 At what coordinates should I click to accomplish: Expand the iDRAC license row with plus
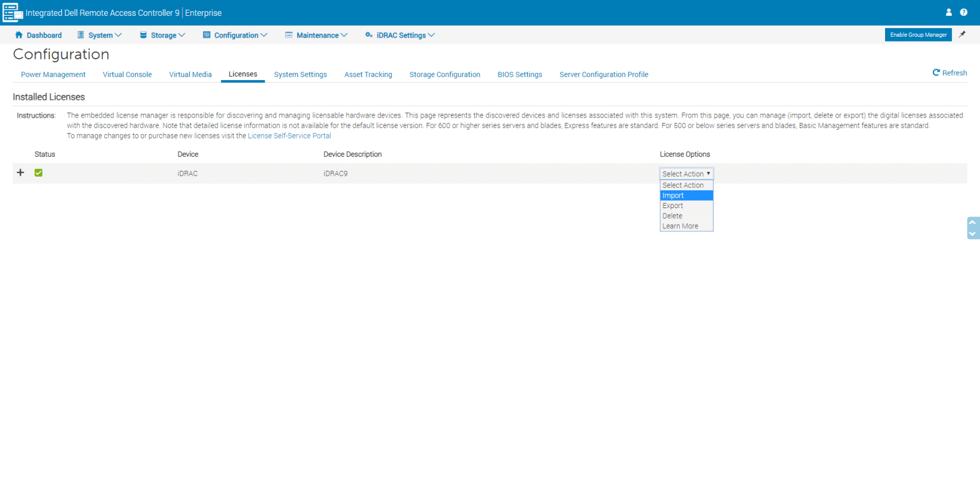click(21, 173)
